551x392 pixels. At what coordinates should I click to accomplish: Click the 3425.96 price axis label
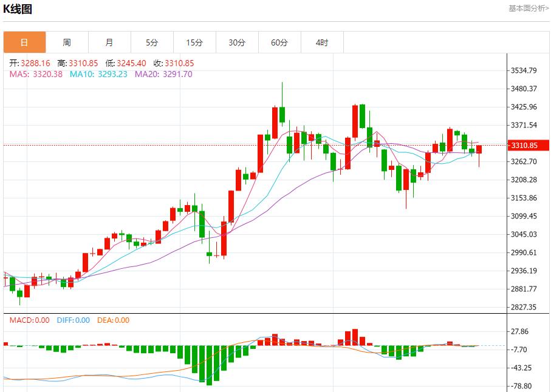(x=524, y=107)
